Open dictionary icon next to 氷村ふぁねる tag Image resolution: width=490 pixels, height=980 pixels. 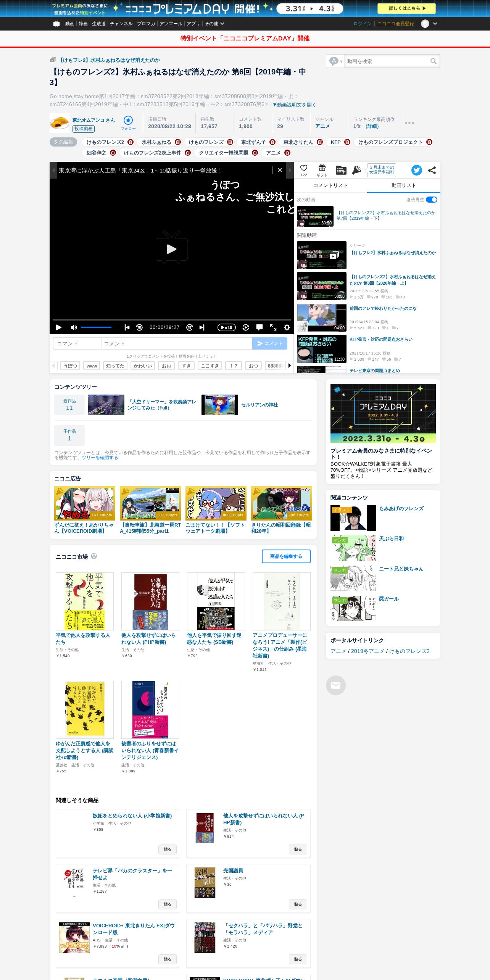click(x=178, y=142)
